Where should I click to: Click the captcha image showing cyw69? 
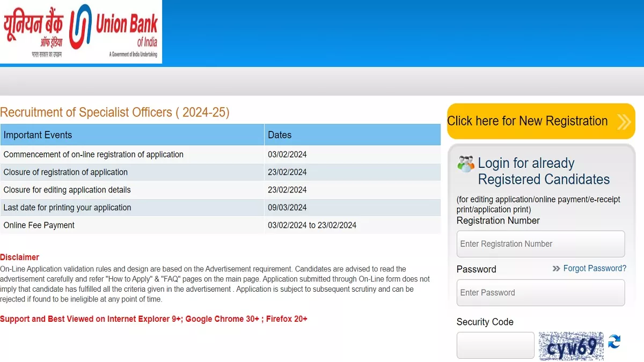point(571,346)
